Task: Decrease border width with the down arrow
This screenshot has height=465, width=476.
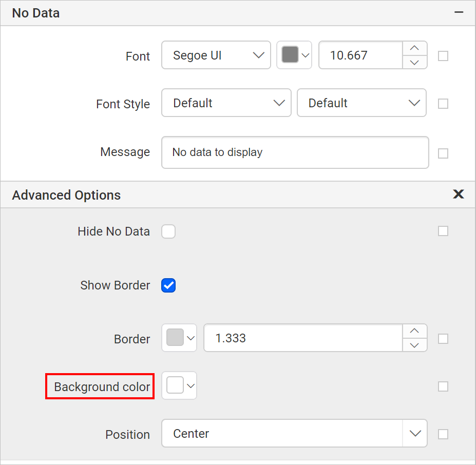Action: pyautogui.click(x=415, y=345)
